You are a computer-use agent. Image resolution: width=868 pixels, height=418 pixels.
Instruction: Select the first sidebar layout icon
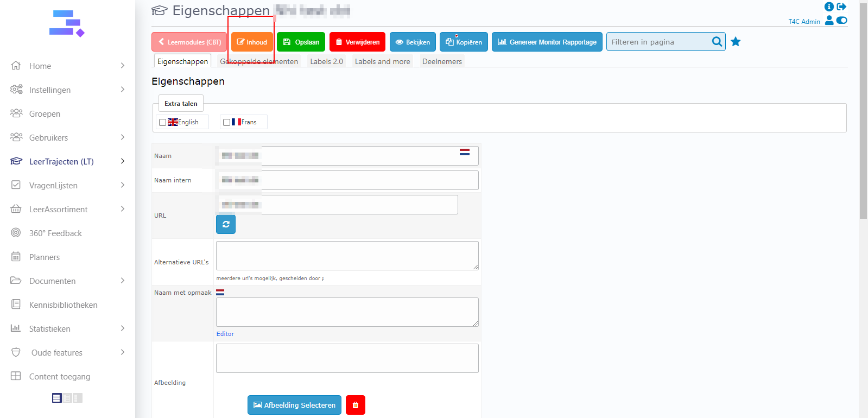point(56,398)
